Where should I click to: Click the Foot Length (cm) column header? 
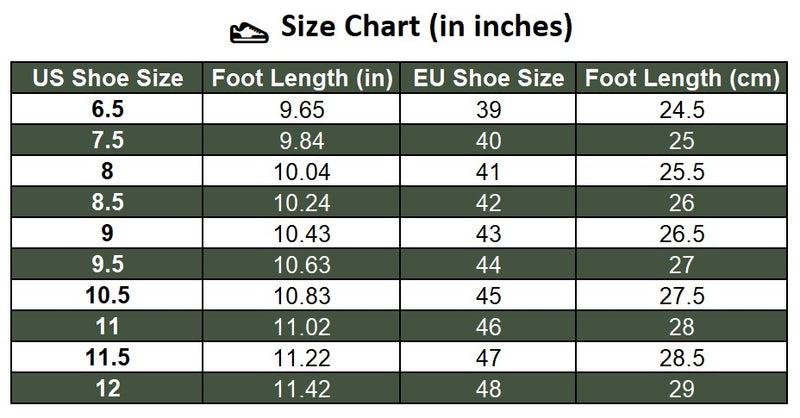point(682,78)
